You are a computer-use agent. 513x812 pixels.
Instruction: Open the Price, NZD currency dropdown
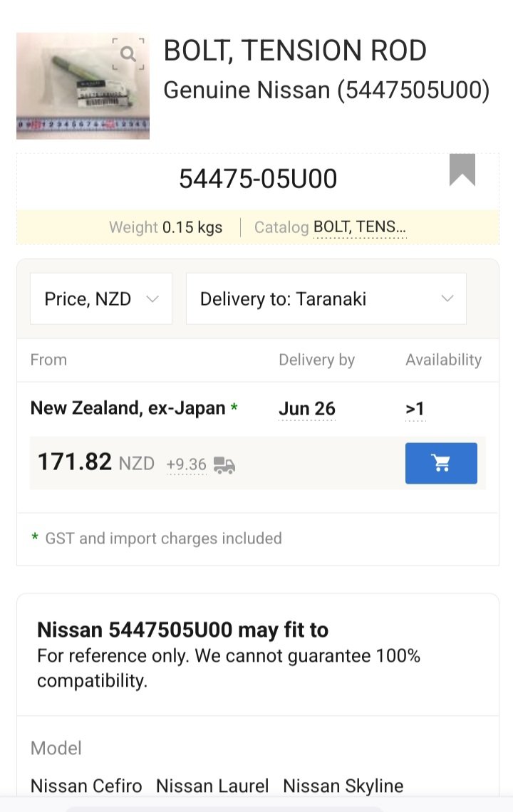click(101, 299)
